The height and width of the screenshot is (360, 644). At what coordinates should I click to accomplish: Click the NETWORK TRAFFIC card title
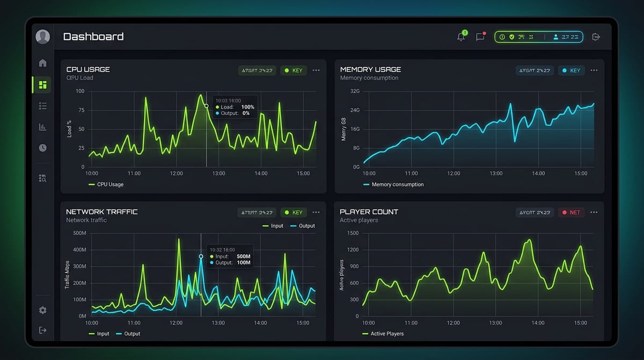point(102,212)
